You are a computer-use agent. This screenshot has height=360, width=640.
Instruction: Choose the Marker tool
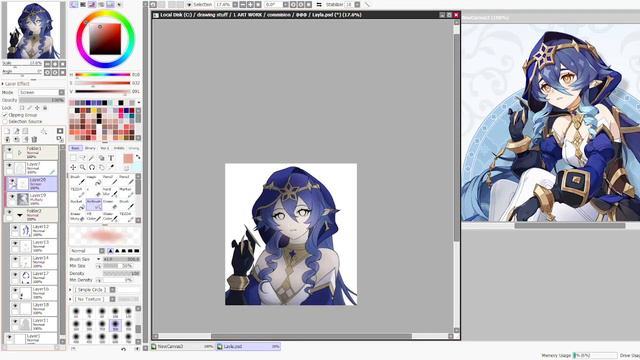pos(127,192)
